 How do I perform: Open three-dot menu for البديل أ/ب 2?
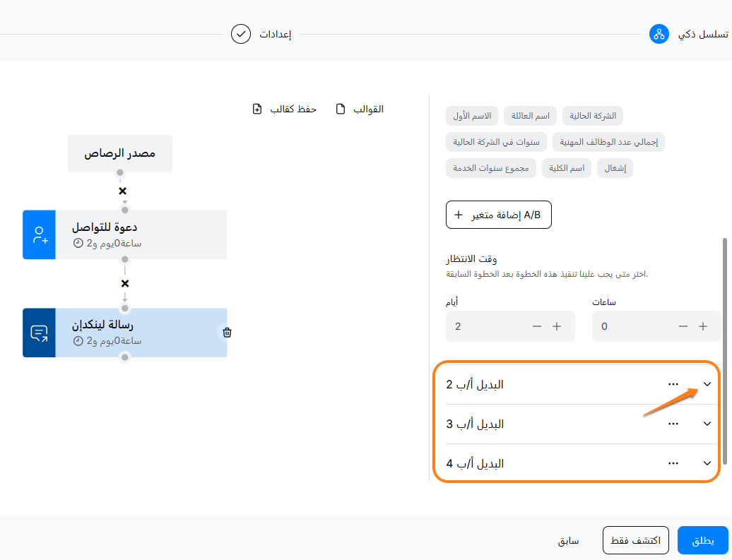coord(673,384)
